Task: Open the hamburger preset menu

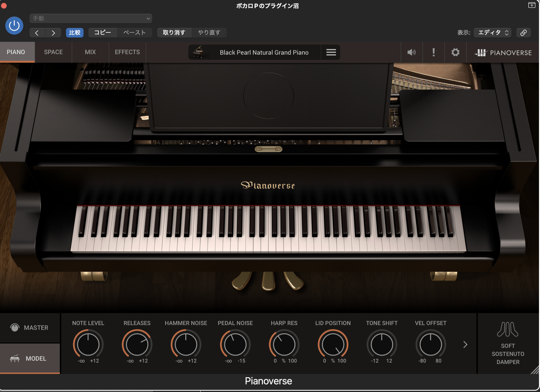Action: pos(331,52)
